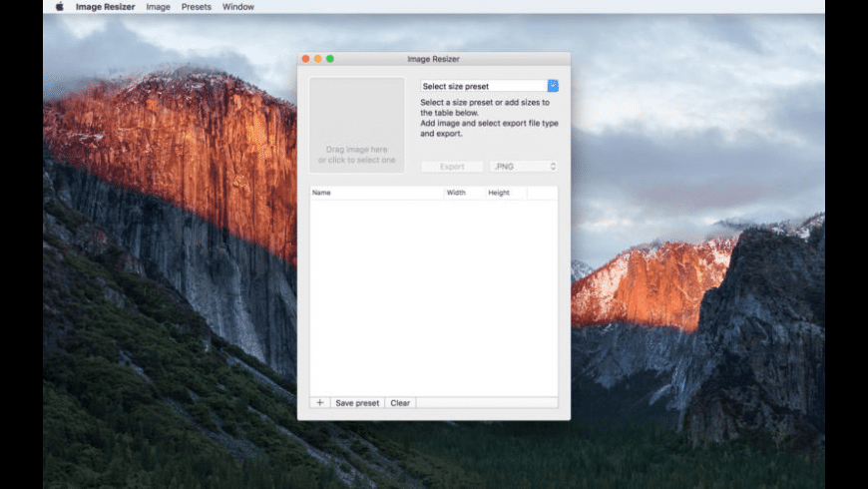This screenshot has width=868, height=489.
Task: Open the .PNG export file type popup
Action: (x=523, y=166)
